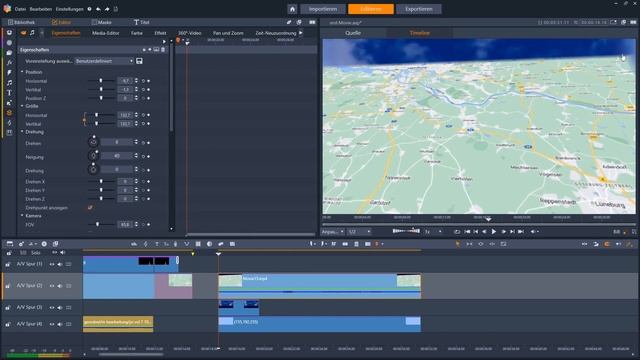Image resolution: width=640 pixels, height=360 pixels.
Task: Open the music note category in left sidebar
Action: pos(9,82)
